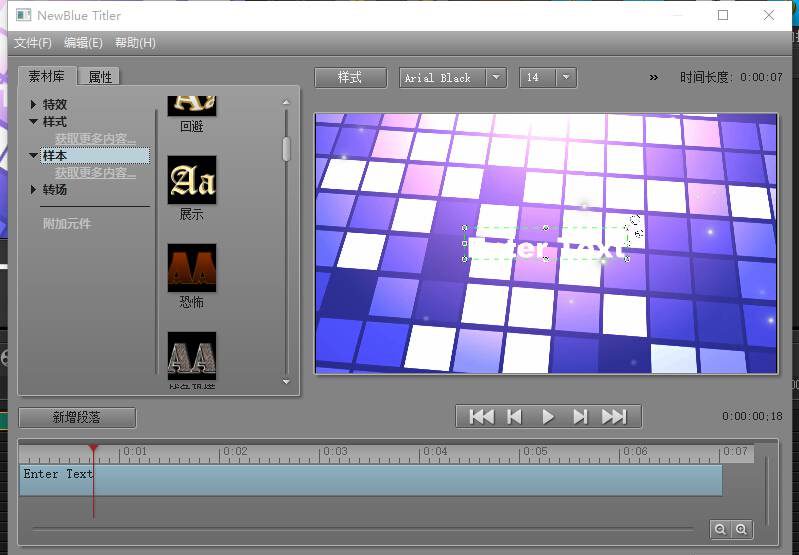The height and width of the screenshot is (555, 799).
Task: Open 获取更多内容 link under 样式
Action: click(x=95, y=139)
